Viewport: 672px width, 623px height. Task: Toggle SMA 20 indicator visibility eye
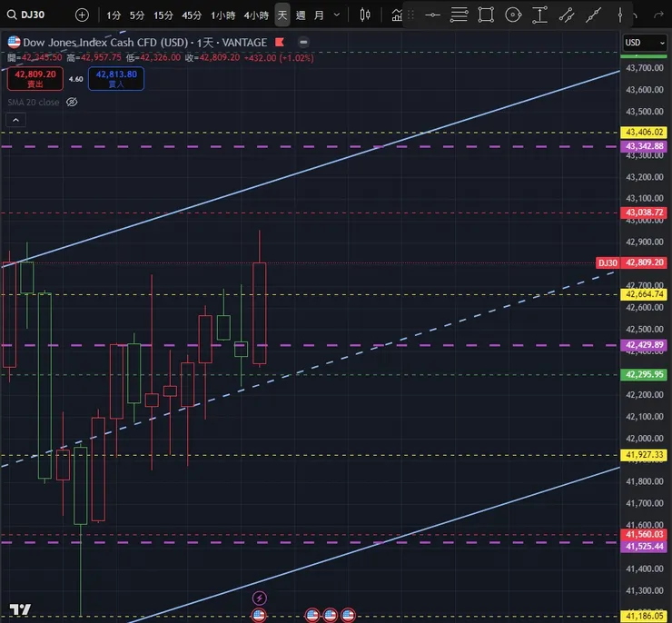click(72, 102)
